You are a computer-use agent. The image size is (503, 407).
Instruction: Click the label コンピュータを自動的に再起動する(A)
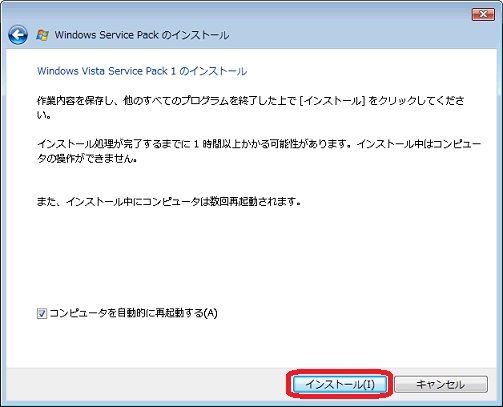pos(133,313)
